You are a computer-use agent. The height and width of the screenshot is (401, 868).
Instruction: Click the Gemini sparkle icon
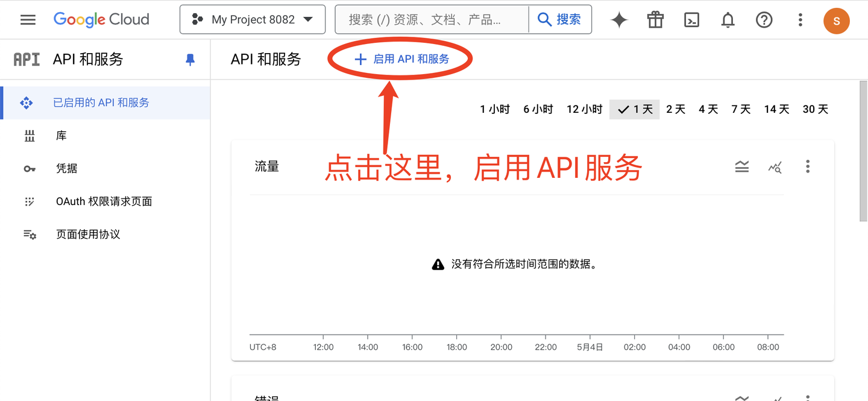coord(619,20)
